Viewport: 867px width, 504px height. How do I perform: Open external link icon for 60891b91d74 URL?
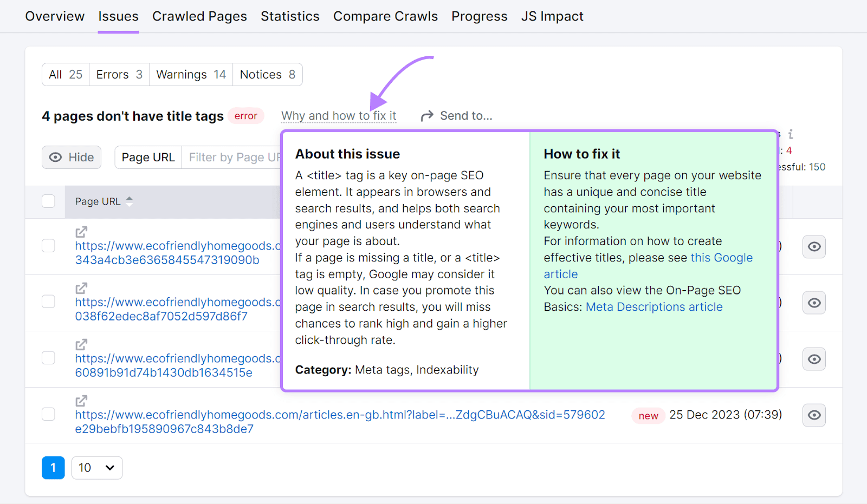coord(81,345)
